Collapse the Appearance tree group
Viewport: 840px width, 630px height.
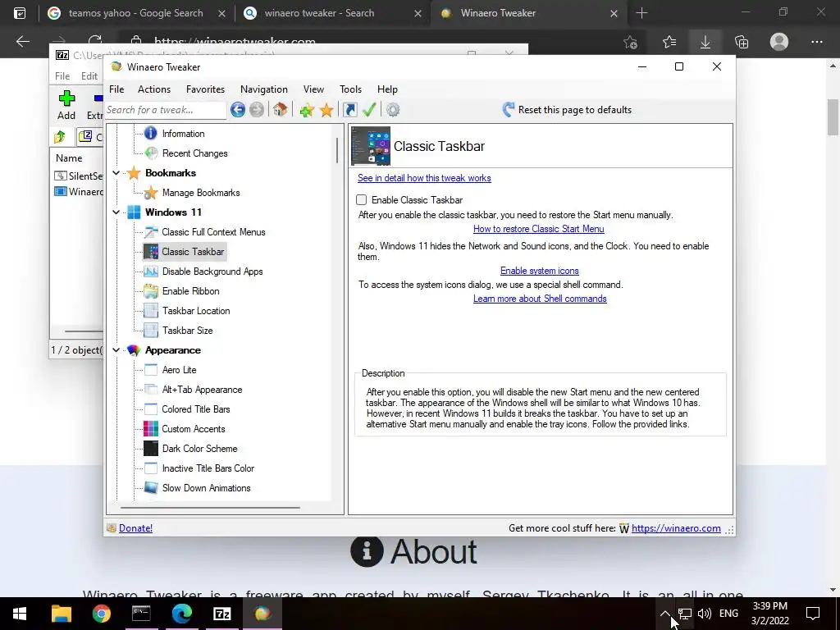pos(116,350)
